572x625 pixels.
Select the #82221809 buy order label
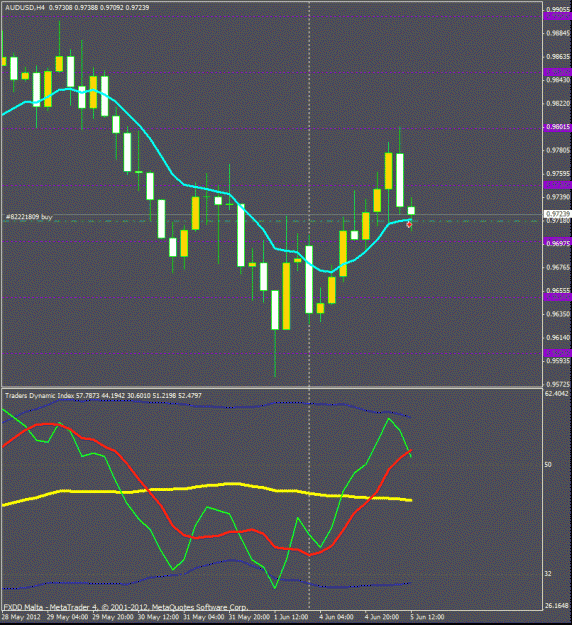point(29,217)
